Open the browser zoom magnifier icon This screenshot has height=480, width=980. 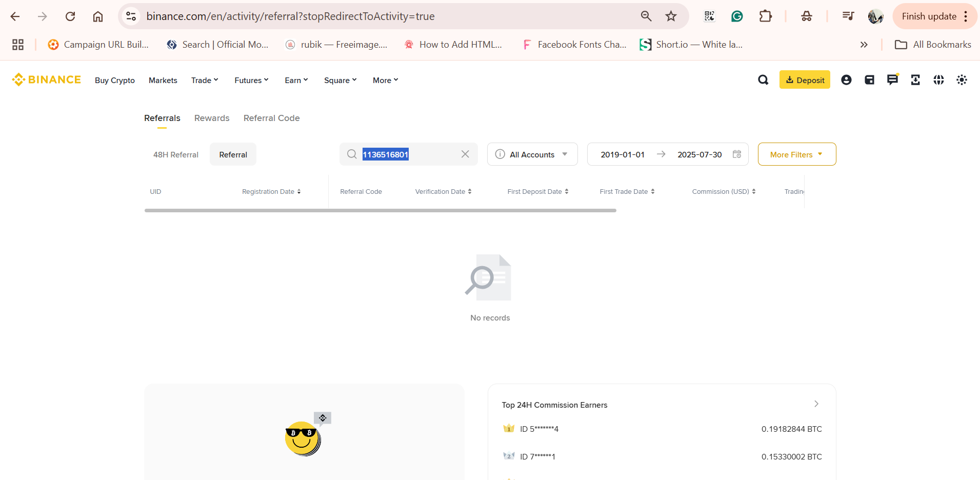pos(646,16)
